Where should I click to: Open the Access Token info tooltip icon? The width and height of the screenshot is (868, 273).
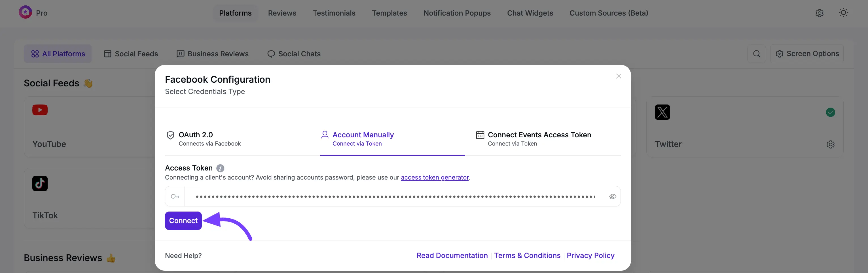(220, 168)
